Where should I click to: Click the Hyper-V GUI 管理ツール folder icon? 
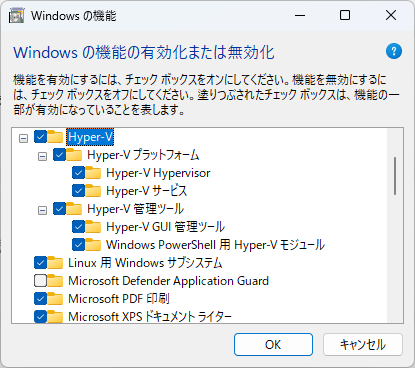point(93,227)
